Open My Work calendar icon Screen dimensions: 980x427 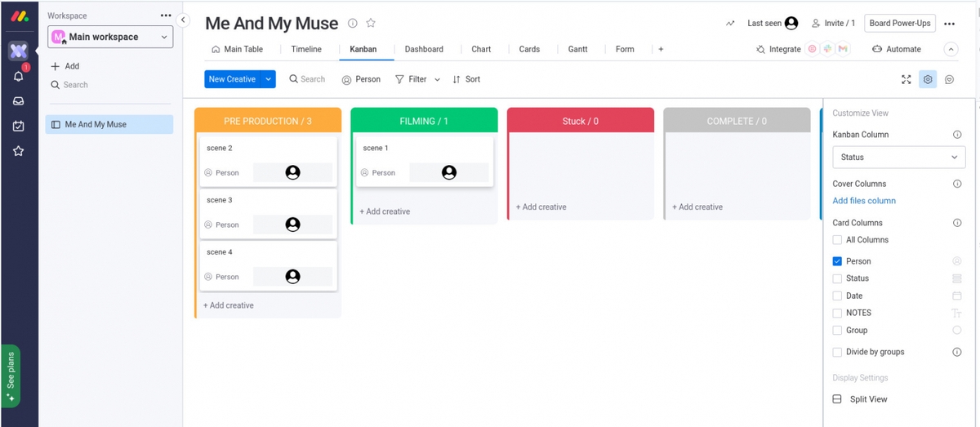coord(18,126)
